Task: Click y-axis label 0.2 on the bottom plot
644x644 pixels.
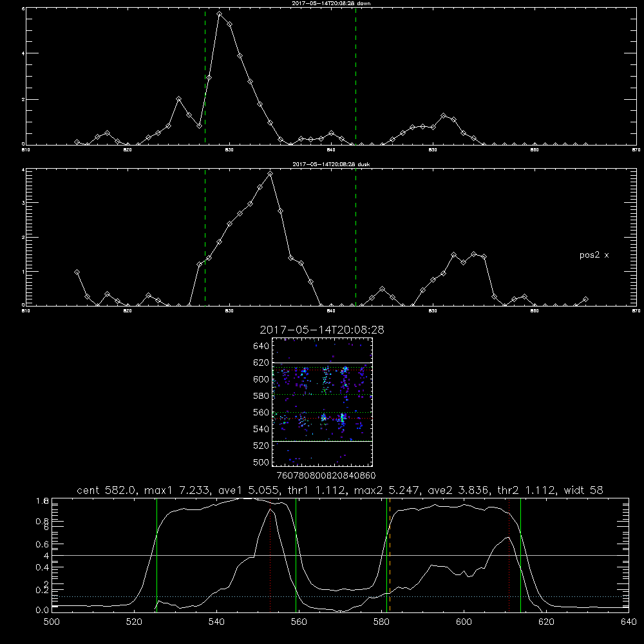Action: click(x=43, y=591)
